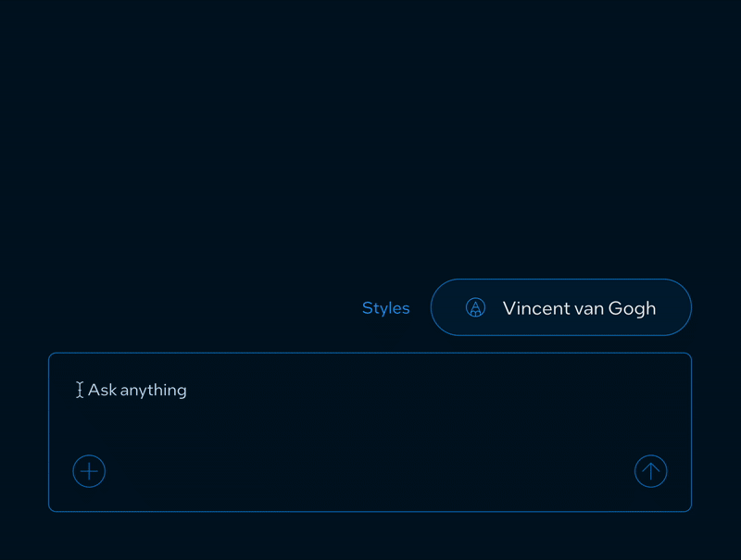This screenshot has height=560, width=741.
Task: Click the Styles label
Action: point(385,308)
